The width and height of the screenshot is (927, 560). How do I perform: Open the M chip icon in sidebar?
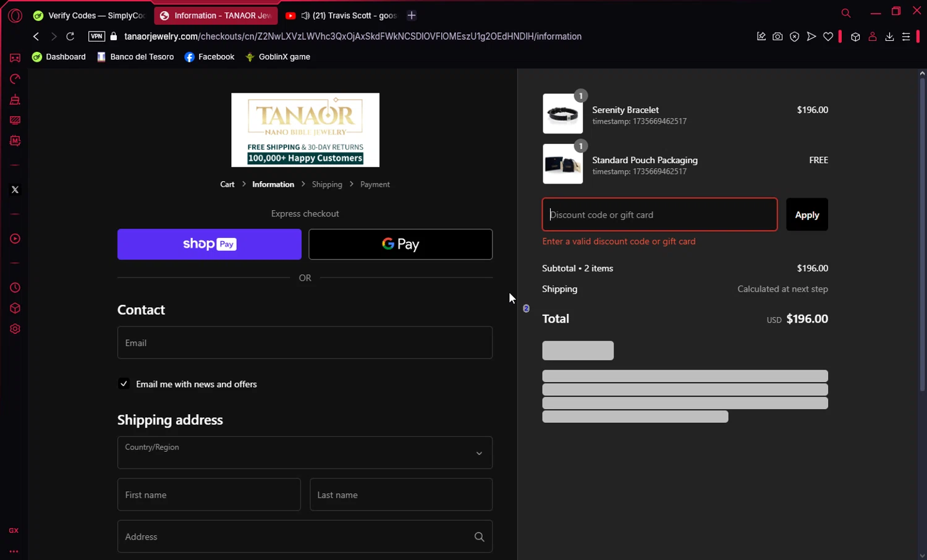[15, 141]
